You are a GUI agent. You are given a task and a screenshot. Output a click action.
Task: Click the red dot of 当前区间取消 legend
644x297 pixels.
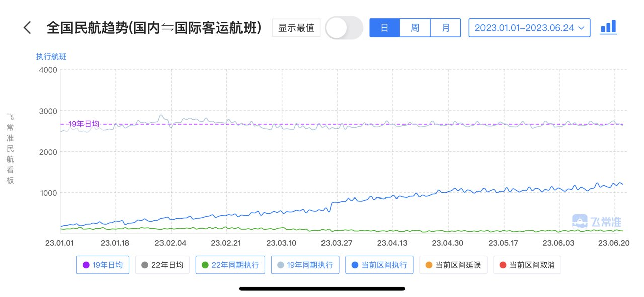[503, 265]
